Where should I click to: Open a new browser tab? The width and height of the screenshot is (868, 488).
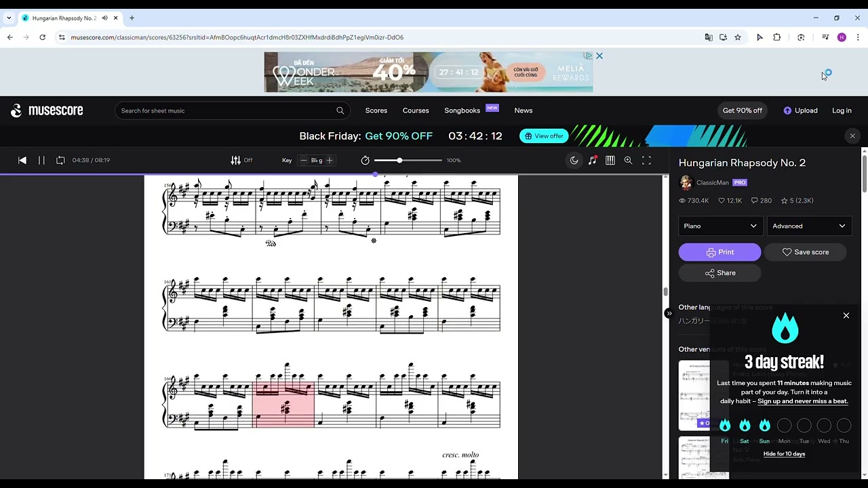point(132,18)
